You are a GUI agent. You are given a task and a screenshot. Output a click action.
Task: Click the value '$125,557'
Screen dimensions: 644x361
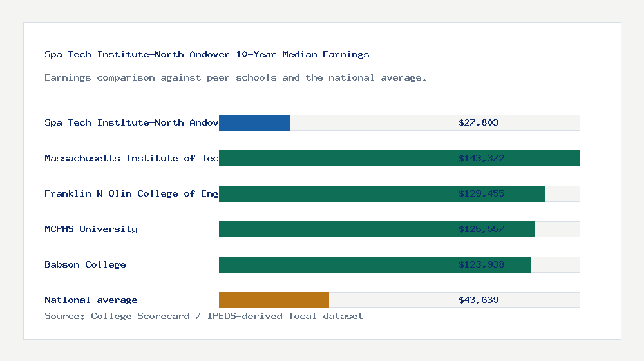481,229
